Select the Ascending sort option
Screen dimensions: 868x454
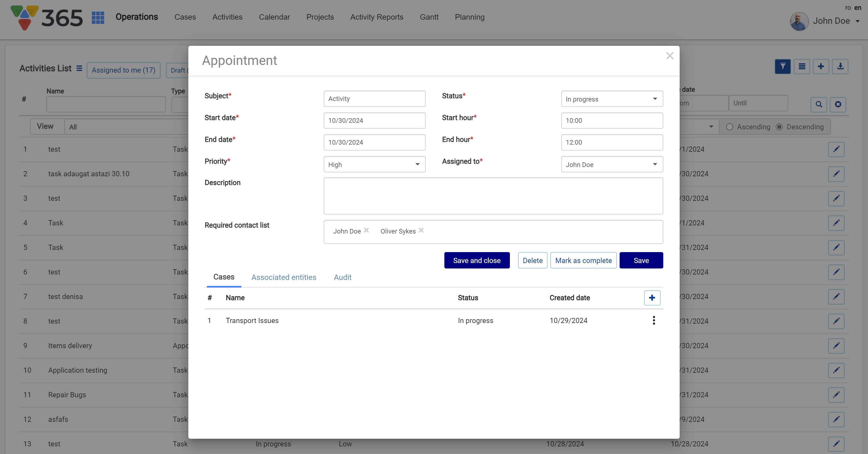(730, 127)
